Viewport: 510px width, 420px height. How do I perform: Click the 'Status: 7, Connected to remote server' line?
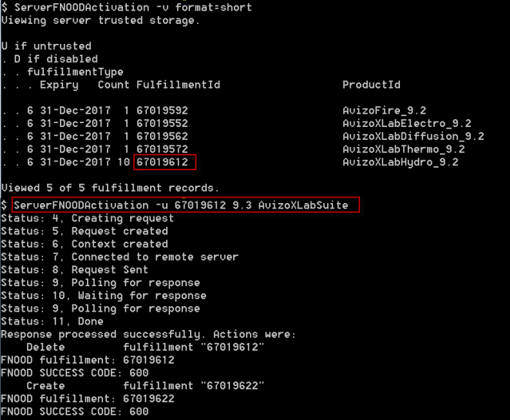(120, 257)
